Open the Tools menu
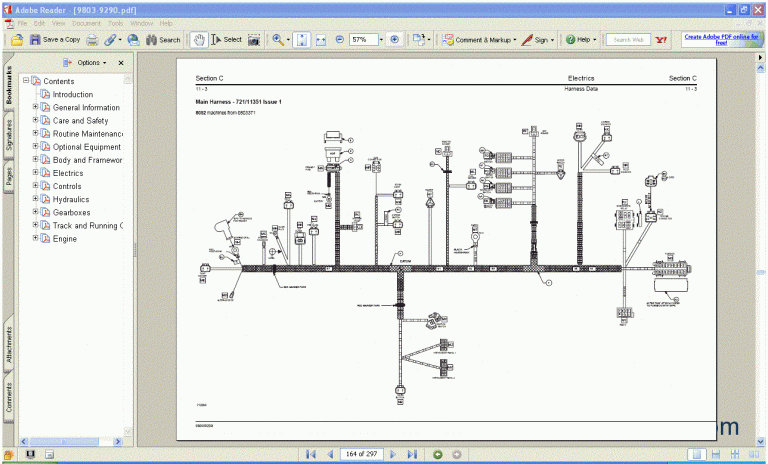 click(116, 23)
